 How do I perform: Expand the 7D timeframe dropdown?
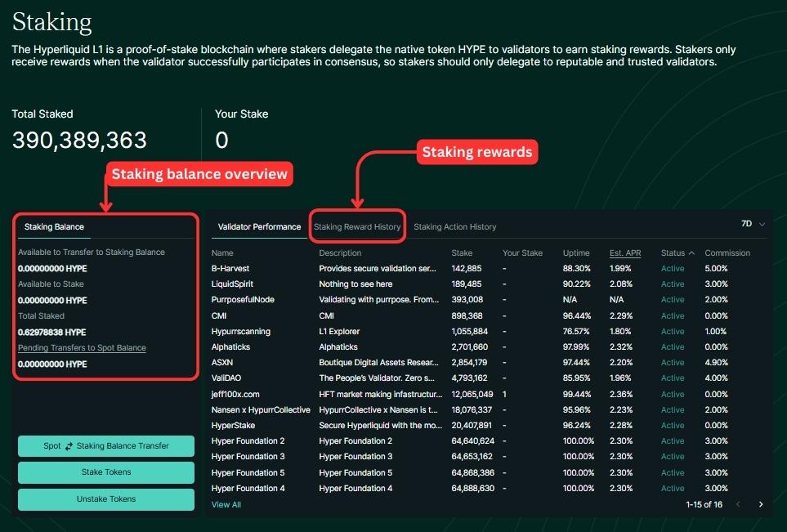click(753, 224)
